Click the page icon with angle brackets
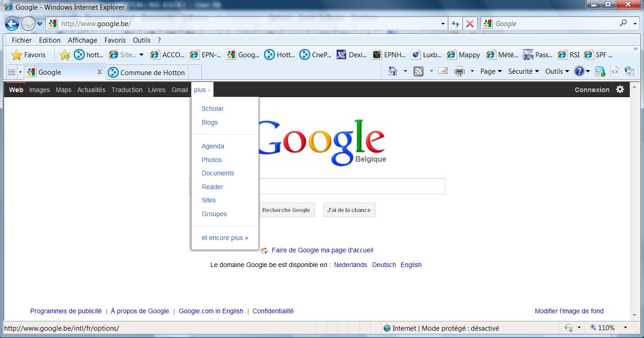Screen dimensions: 644x338 (x=615, y=71)
